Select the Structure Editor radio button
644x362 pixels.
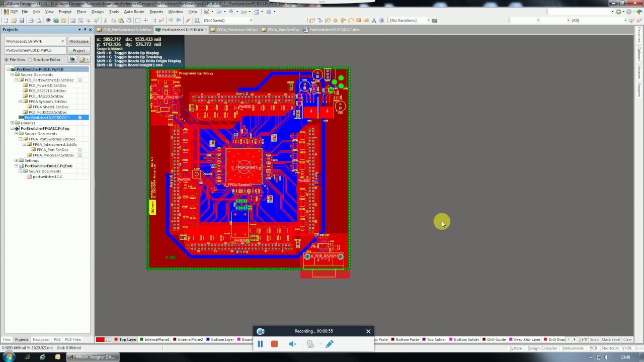tap(30, 59)
